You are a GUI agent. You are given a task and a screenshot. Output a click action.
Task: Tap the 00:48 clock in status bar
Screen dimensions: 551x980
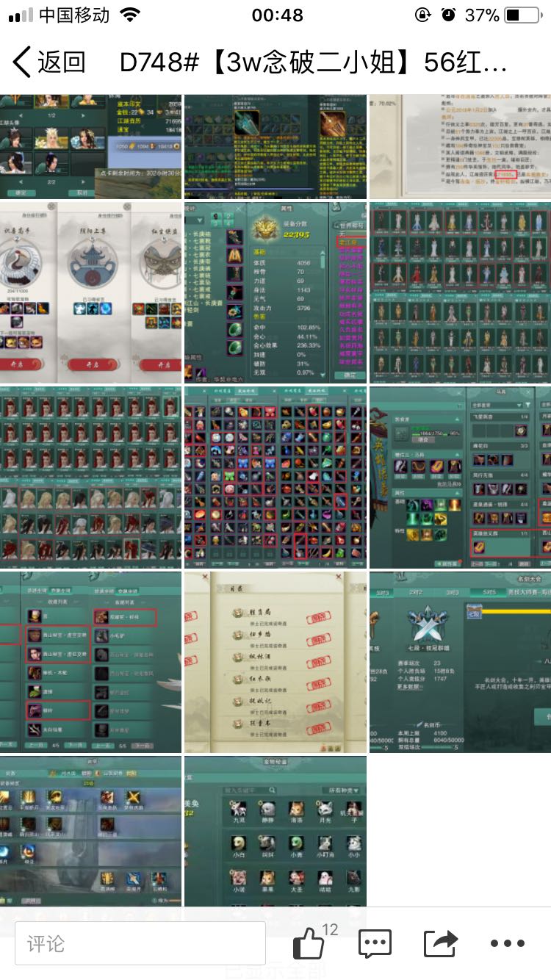(277, 15)
